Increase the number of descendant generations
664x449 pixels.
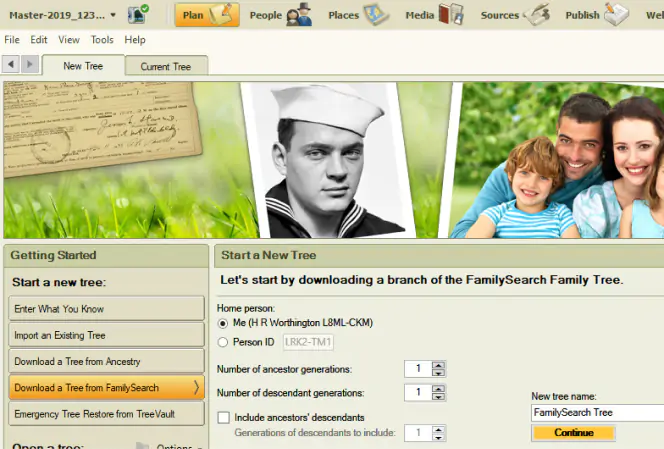(438, 388)
